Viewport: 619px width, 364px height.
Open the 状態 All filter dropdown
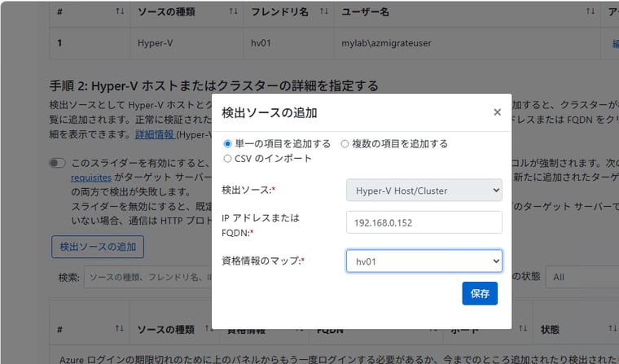tap(582, 277)
